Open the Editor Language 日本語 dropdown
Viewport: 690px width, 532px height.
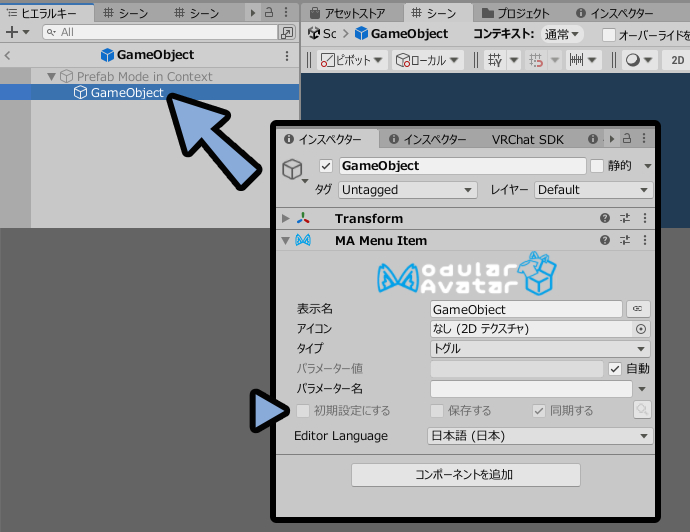[x=540, y=436]
